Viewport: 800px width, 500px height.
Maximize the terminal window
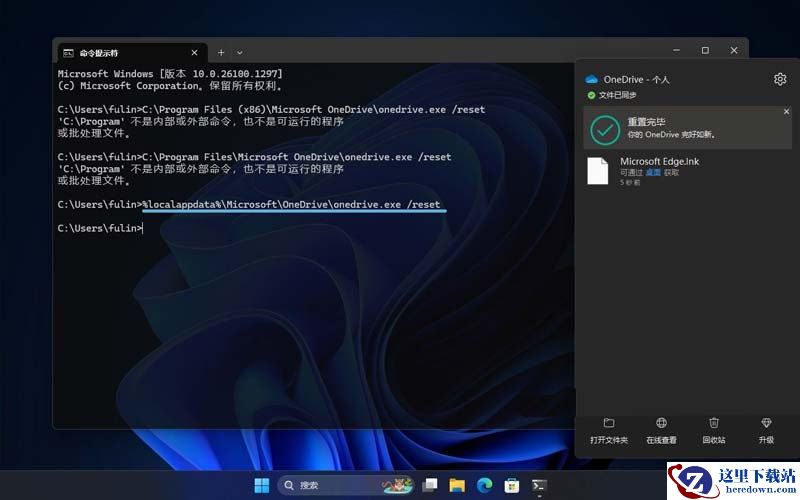pyautogui.click(x=705, y=51)
